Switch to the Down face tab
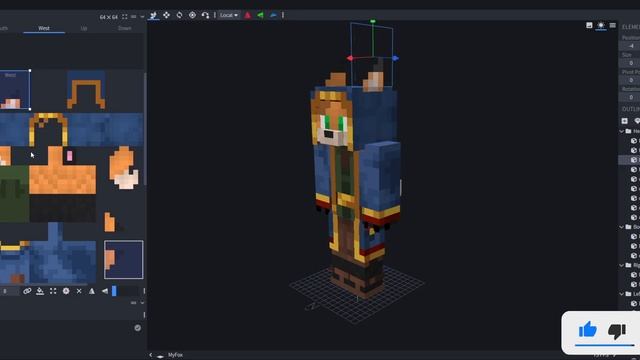 tap(124, 29)
